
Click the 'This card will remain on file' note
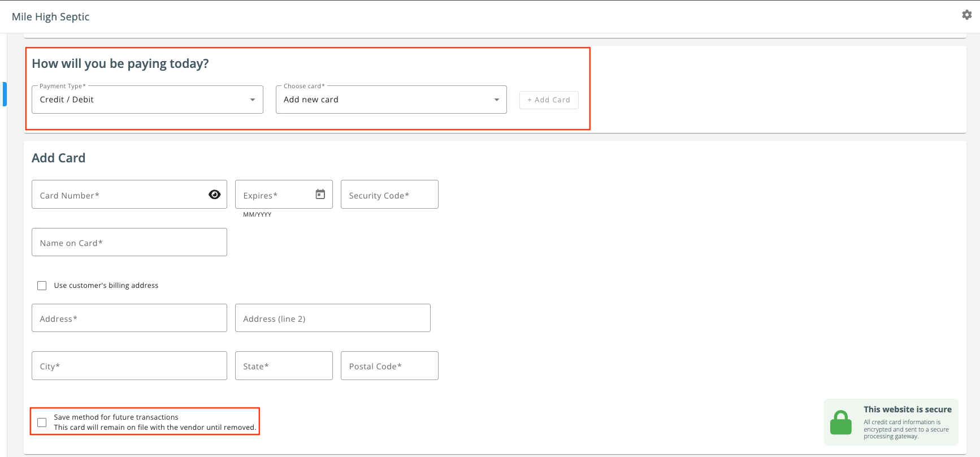click(x=155, y=428)
